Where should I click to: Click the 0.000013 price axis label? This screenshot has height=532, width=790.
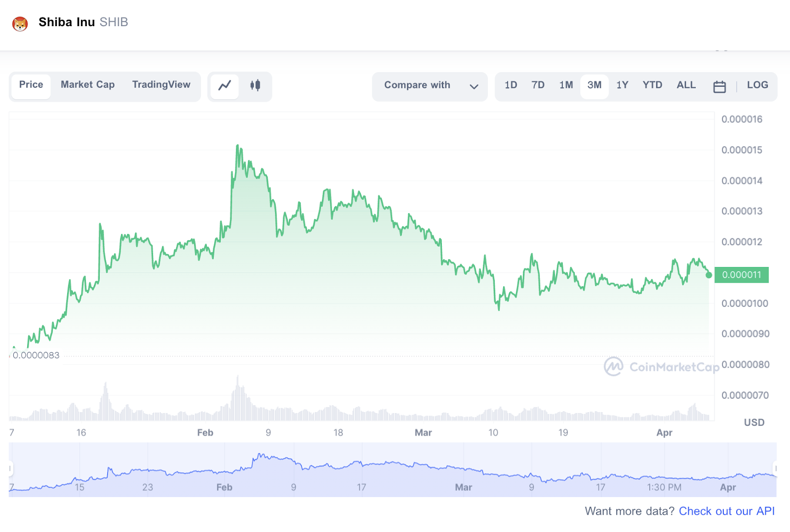pos(742,211)
